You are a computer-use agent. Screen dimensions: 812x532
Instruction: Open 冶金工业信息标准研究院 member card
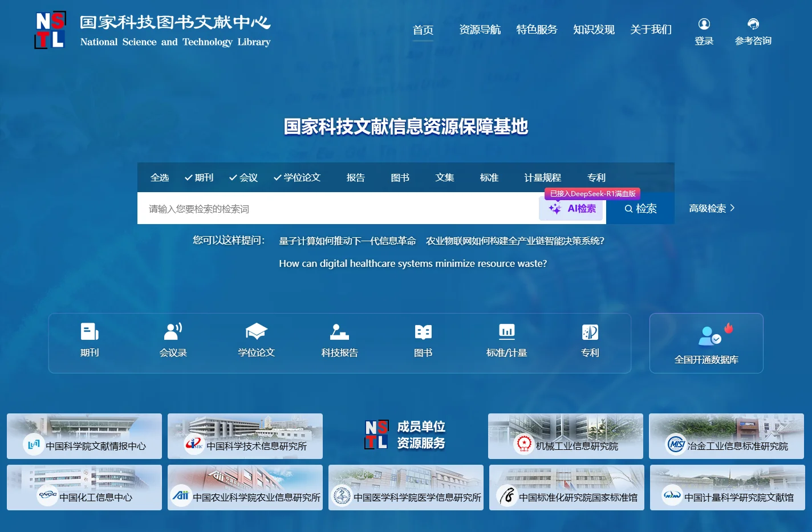726,436
